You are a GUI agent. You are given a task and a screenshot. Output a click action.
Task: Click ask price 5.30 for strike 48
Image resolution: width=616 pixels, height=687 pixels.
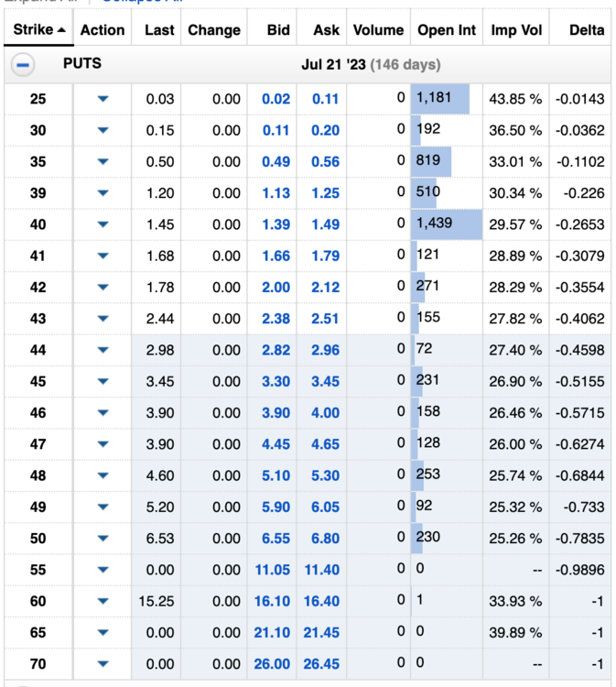[325, 475]
